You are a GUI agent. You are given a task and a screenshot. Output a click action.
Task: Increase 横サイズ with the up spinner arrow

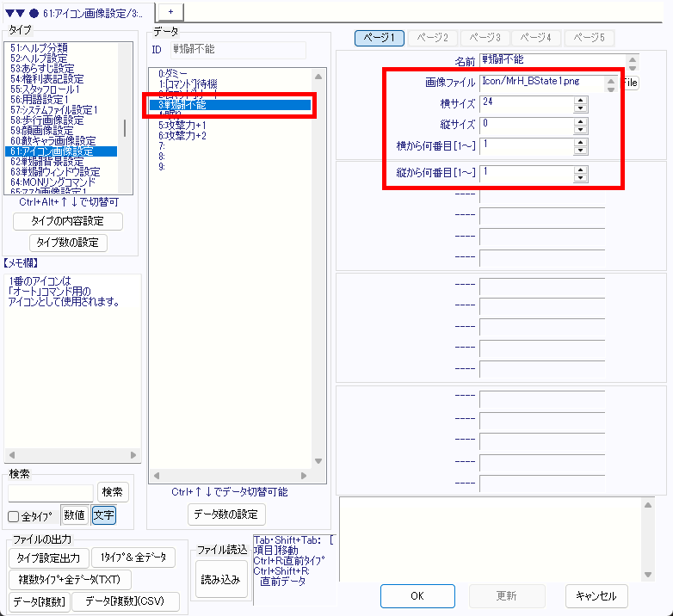580,99
